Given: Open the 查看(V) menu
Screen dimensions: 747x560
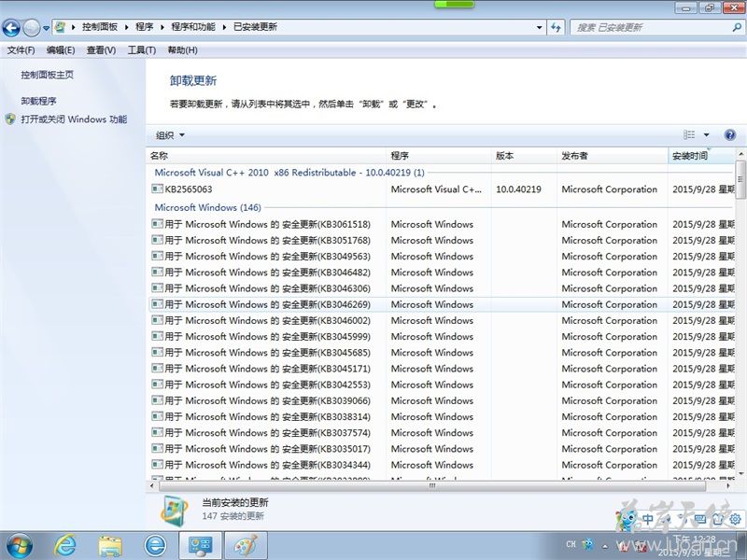Looking at the screenshot, I should pyautogui.click(x=101, y=50).
